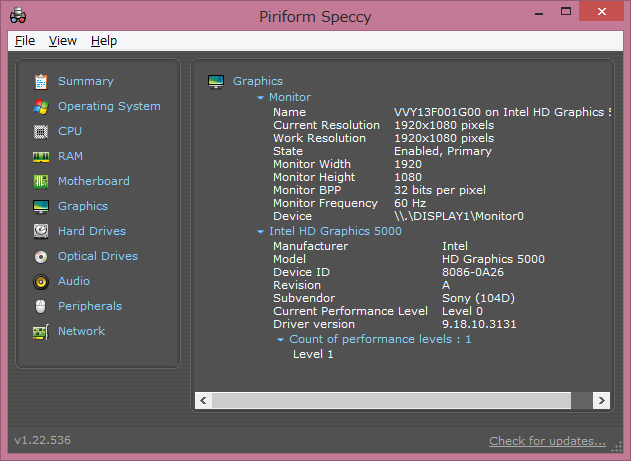Click the monitor Name VVY13F001G00 value
Image resolution: width=631 pixels, height=461 pixels.
click(x=502, y=112)
